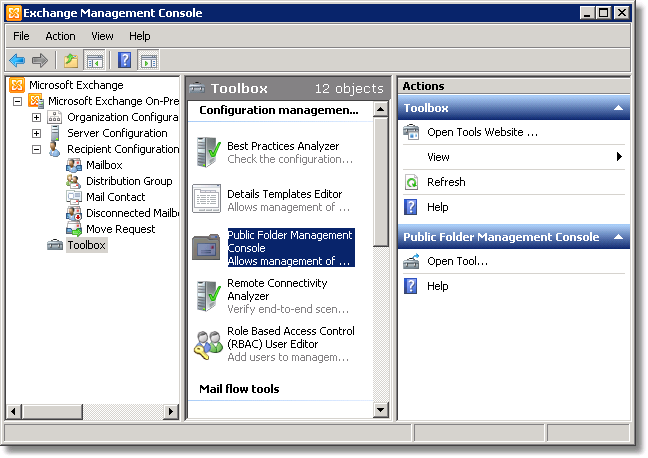648x458 pixels.
Task: Click the Toolbox list scroll down arrow
Action: tap(380, 410)
